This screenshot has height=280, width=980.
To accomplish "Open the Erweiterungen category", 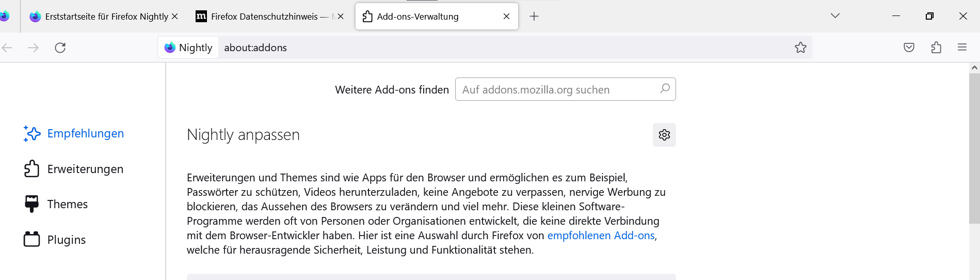I will 85,169.
